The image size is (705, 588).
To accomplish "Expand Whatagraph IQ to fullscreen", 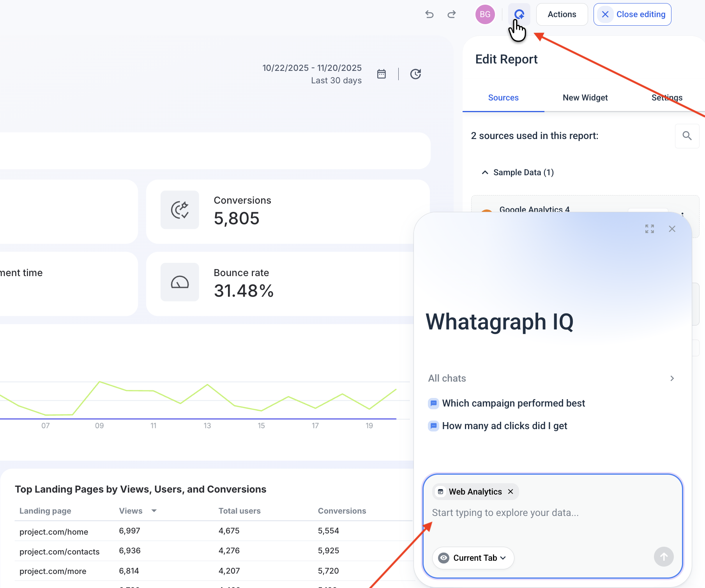I will point(649,229).
